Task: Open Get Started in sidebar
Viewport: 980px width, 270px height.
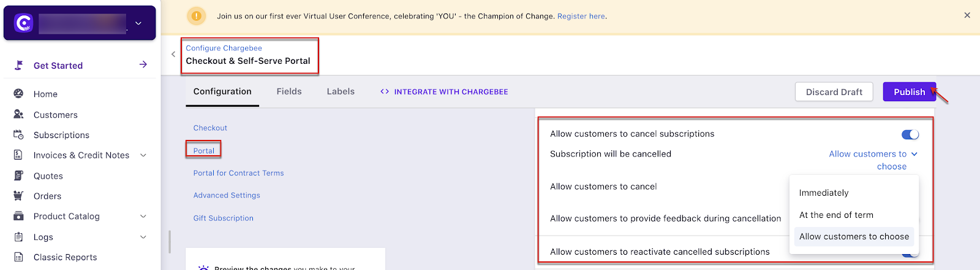Action: (58, 66)
